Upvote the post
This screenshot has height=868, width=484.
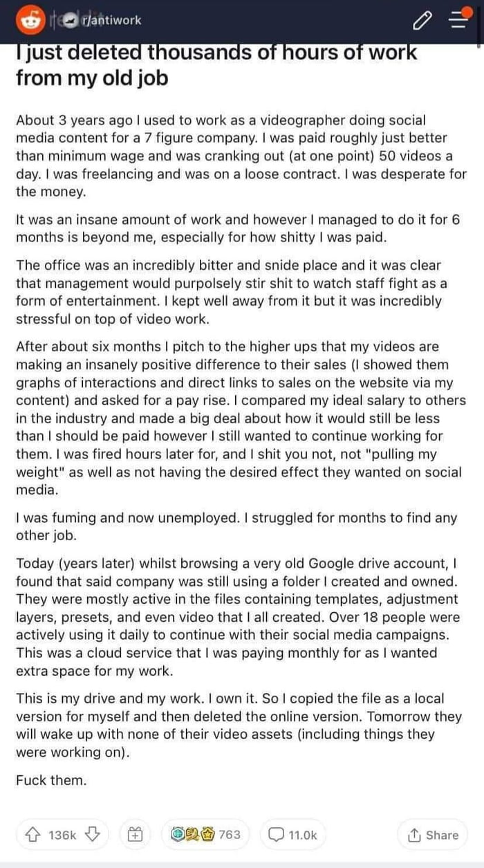click(33, 835)
